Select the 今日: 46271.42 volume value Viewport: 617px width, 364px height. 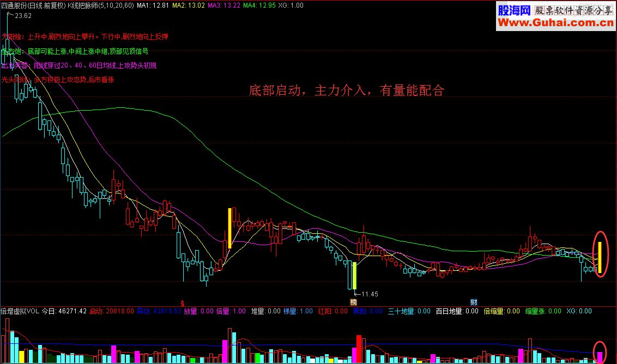(x=64, y=311)
